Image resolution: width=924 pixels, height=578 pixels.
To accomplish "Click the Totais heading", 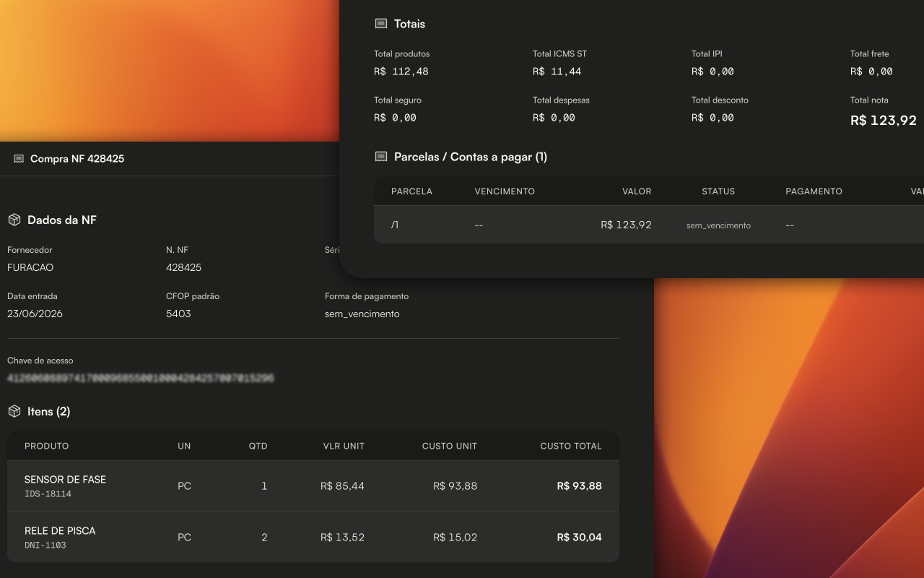I will click(409, 24).
